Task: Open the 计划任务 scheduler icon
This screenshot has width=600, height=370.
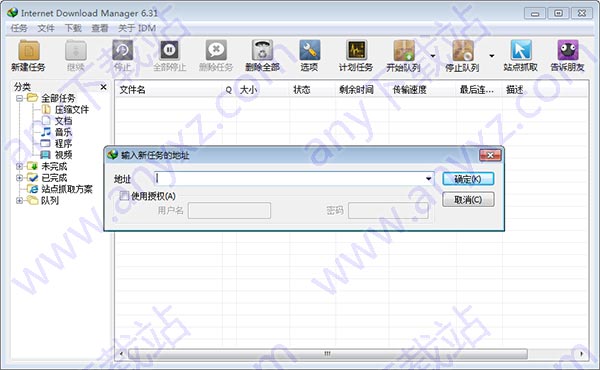Action: (x=356, y=50)
